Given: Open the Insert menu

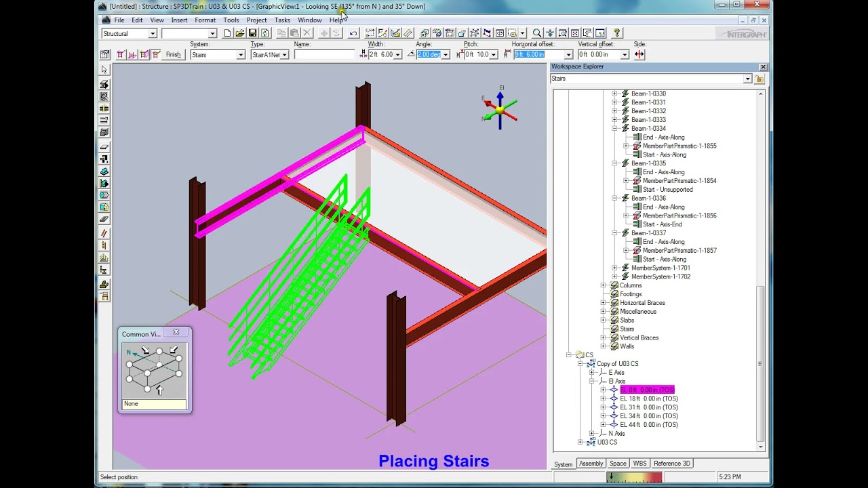Looking at the screenshot, I should [x=179, y=20].
